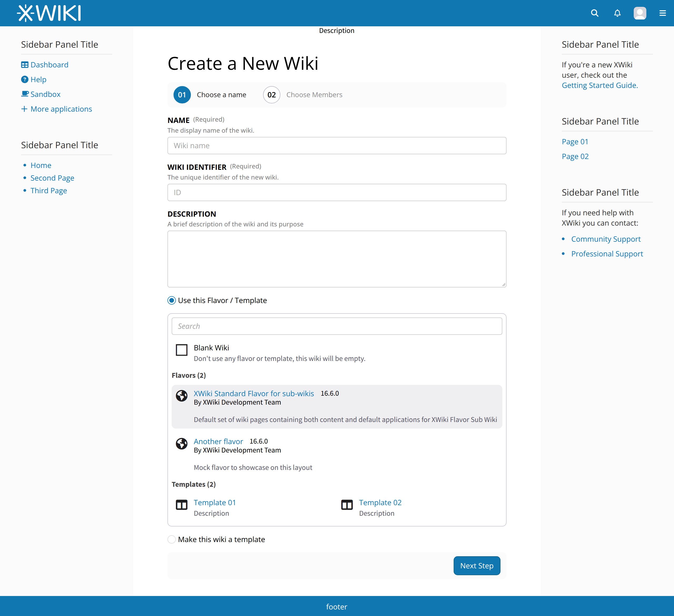Select XWiki Standard Flavor for sub-wikis
Image resolution: width=674 pixels, height=616 pixels.
(x=254, y=393)
